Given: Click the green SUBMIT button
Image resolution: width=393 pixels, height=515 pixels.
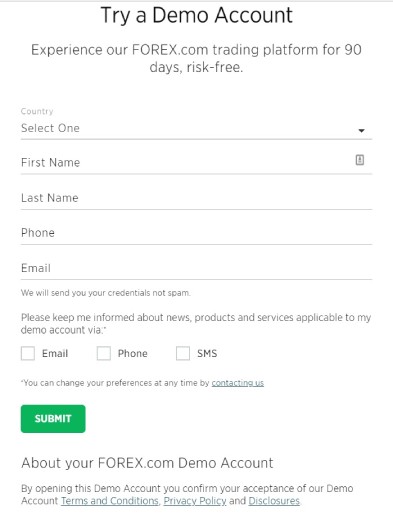Looking at the screenshot, I should coord(53,419).
